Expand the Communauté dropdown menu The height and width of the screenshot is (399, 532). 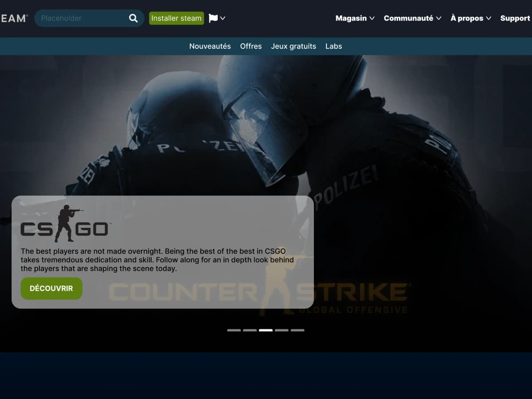413,18
